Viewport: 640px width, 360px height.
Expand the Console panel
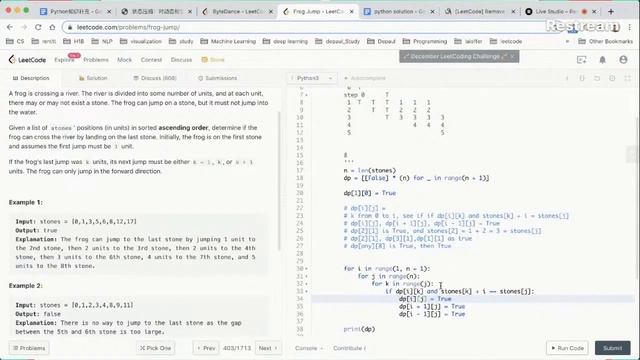[x=309, y=348]
